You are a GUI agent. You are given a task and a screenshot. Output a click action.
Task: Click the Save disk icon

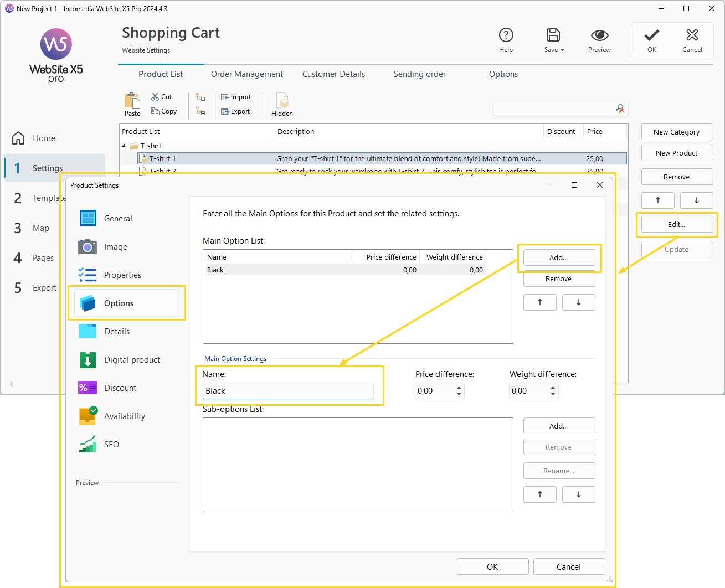tap(553, 35)
